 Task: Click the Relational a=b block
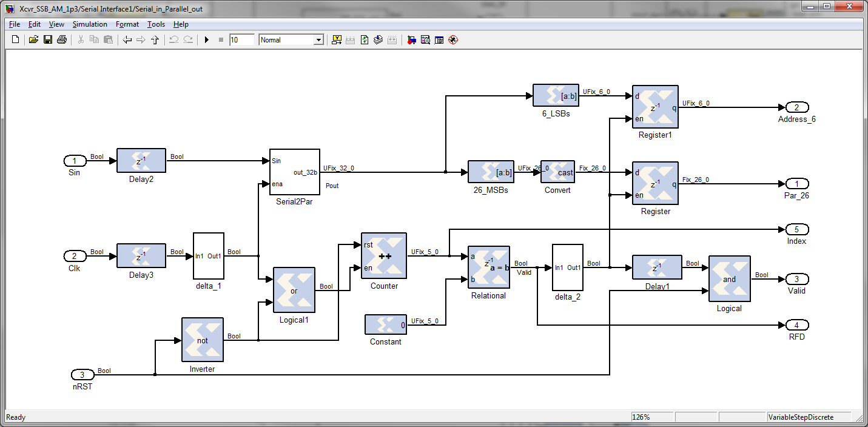pos(489,267)
